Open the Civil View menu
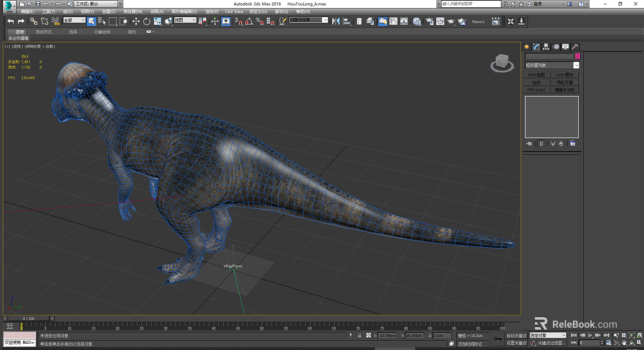 tap(234, 12)
